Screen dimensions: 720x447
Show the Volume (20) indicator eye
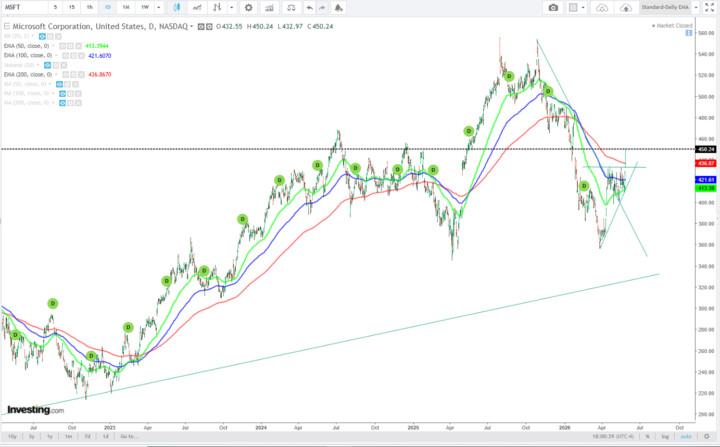pos(47,65)
